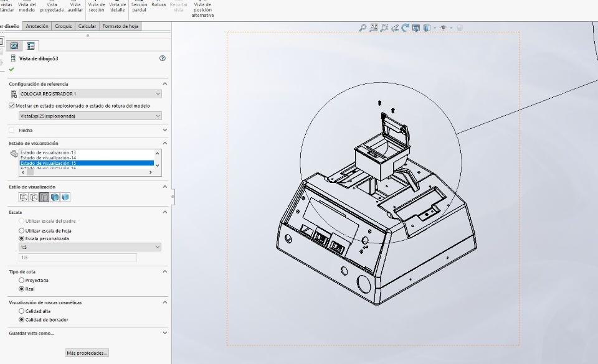Switch to the Anotación tab
This screenshot has height=364, width=598.
[37, 26]
